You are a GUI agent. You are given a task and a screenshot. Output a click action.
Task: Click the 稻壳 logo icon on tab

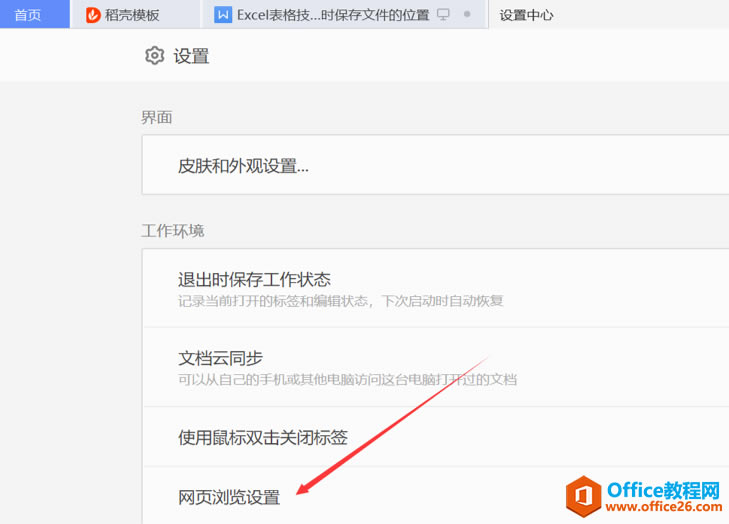93,15
